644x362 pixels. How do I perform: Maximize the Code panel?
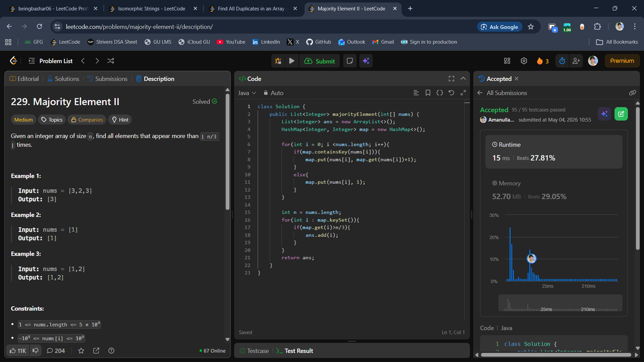451,79
